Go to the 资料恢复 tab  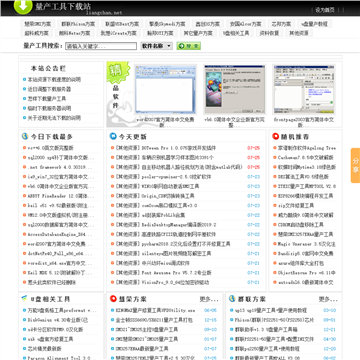(x=269, y=33)
